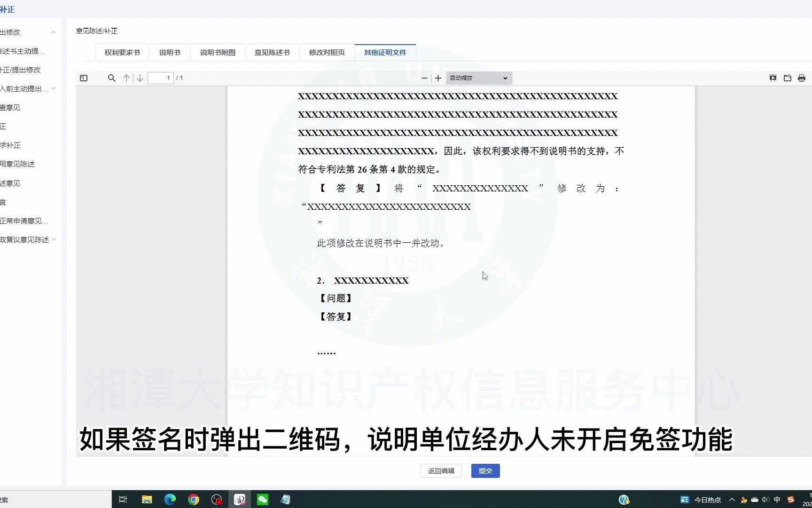Image resolution: width=812 pixels, height=508 pixels.
Task: Open volume control in tray
Action: click(765, 500)
